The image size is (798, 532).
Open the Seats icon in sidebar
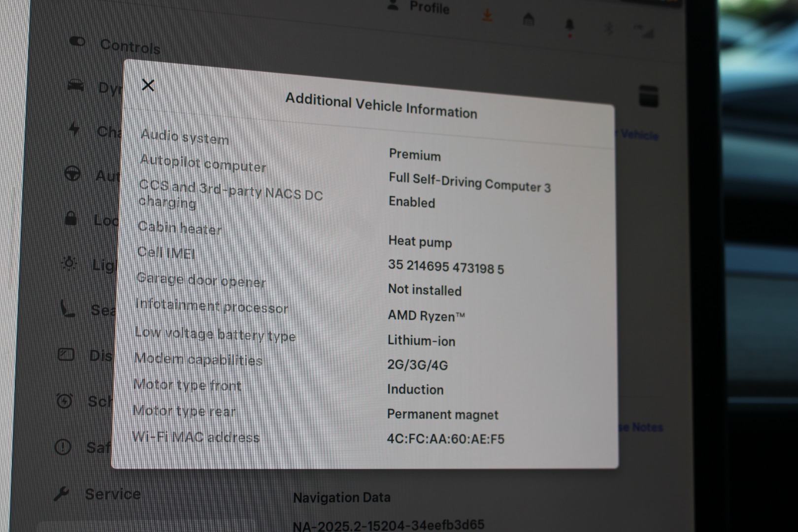coord(67,308)
